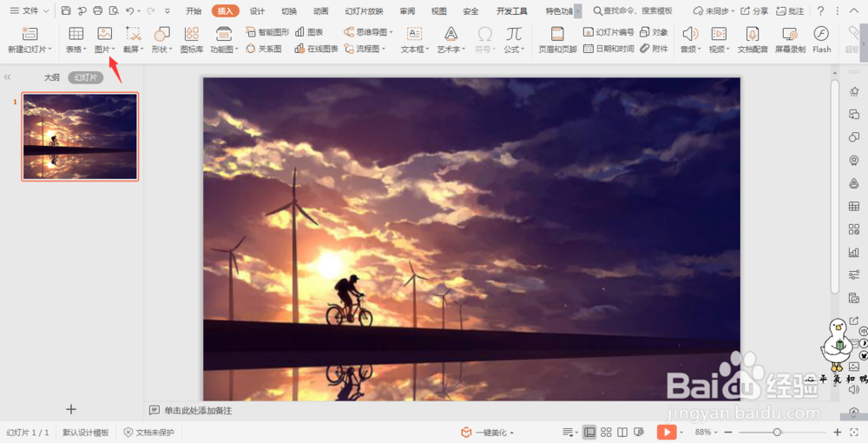Open the 文件 file menu
The height and width of the screenshot is (443, 868).
[30, 10]
